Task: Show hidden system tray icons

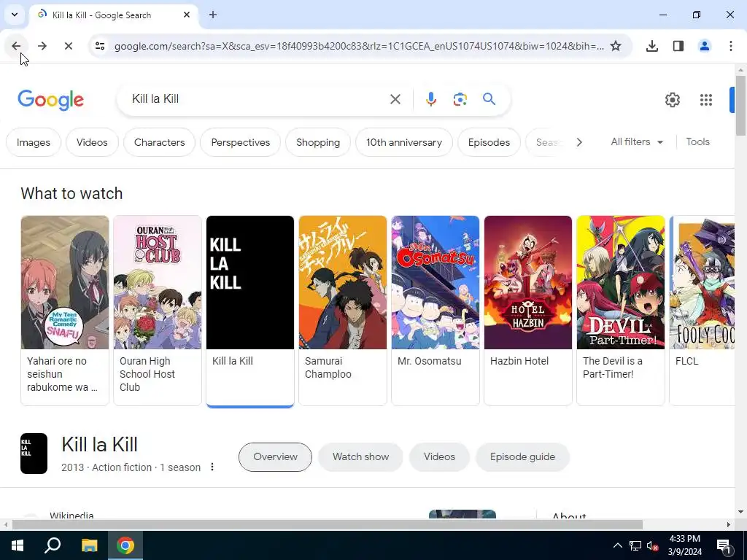Action: click(617, 545)
